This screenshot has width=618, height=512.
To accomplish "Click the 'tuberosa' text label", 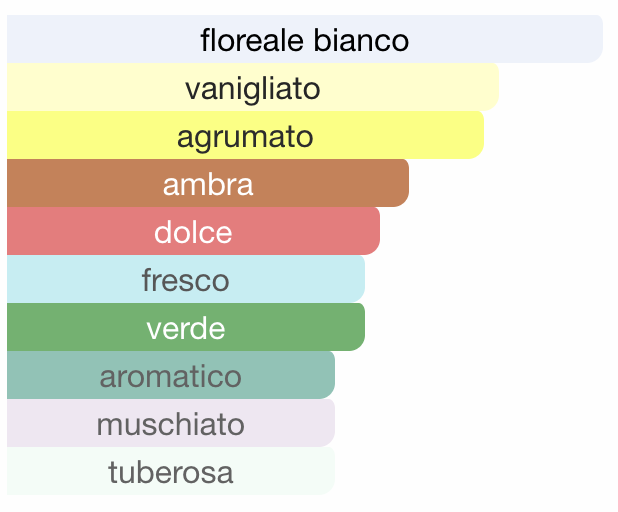I will click(x=171, y=472).
